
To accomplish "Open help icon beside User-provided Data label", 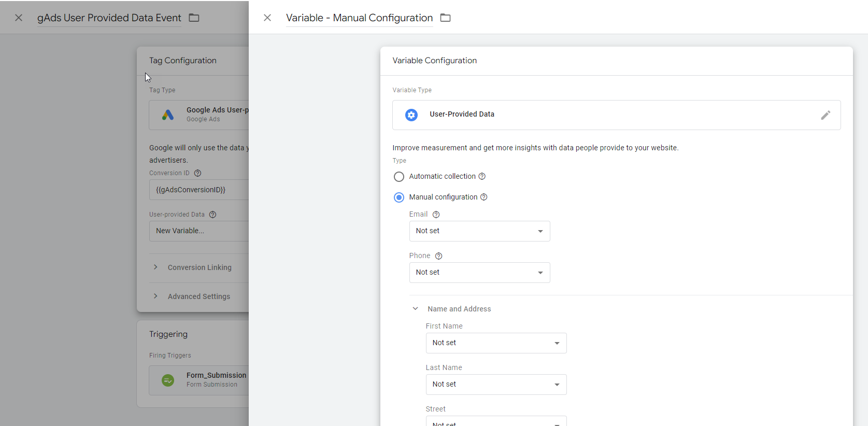I will (x=212, y=215).
